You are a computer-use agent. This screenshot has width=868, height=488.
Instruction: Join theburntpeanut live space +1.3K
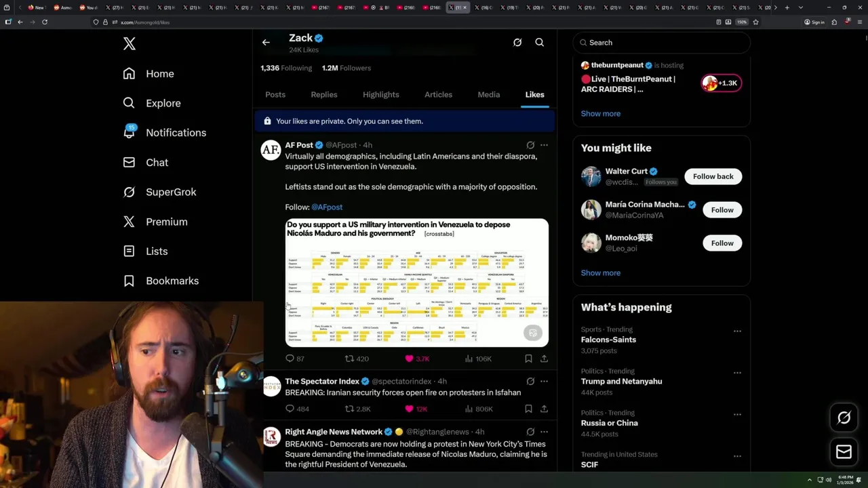pyautogui.click(x=722, y=83)
